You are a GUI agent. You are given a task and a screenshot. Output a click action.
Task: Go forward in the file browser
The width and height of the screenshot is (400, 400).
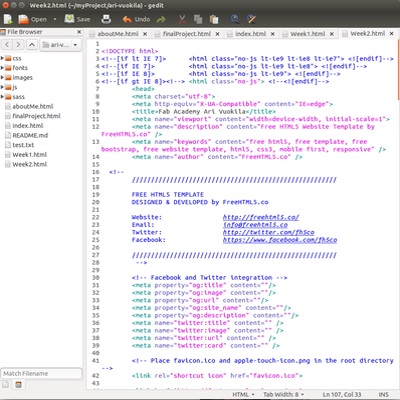[x=18, y=44]
